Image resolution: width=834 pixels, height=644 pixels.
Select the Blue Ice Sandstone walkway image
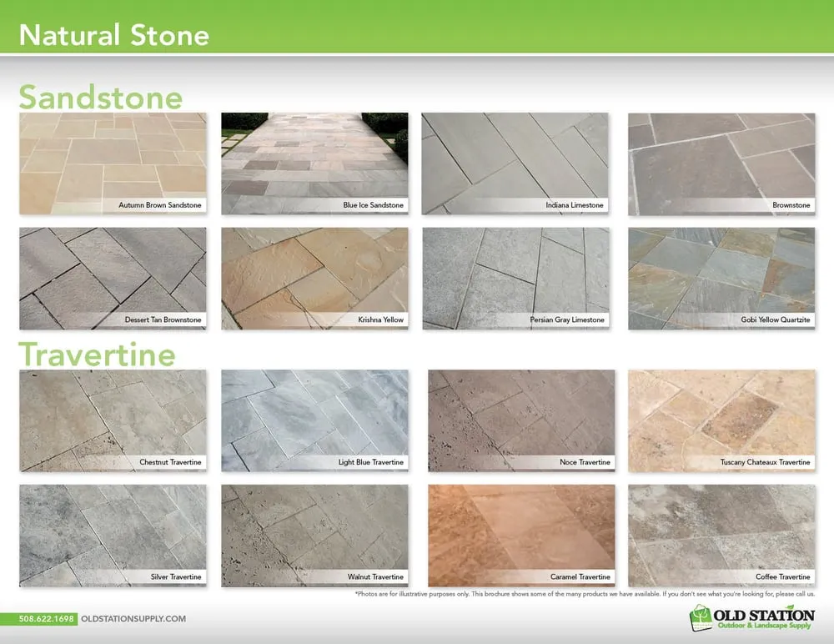pyautogui.click(x=314, y=163)
